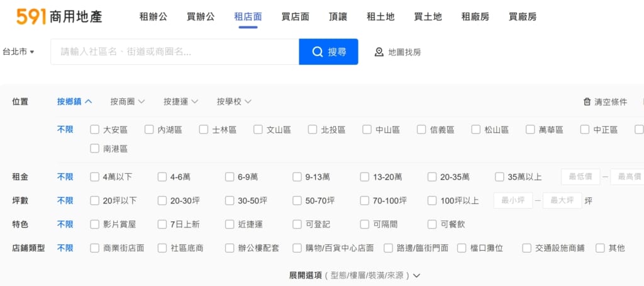
Task: Select 不限 in the 店鋪類型 row
Action: click(65, 248)
